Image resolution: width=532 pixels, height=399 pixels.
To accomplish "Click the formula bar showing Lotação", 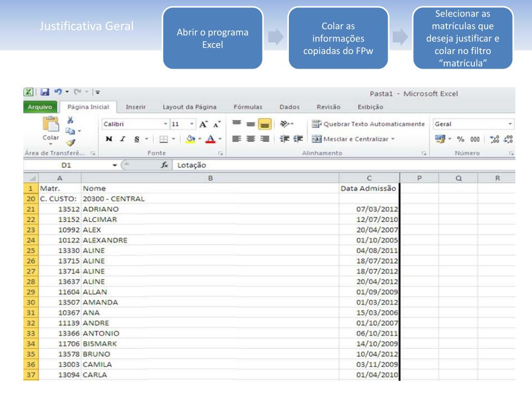I will pyautogui.click(x=343, y=165).
